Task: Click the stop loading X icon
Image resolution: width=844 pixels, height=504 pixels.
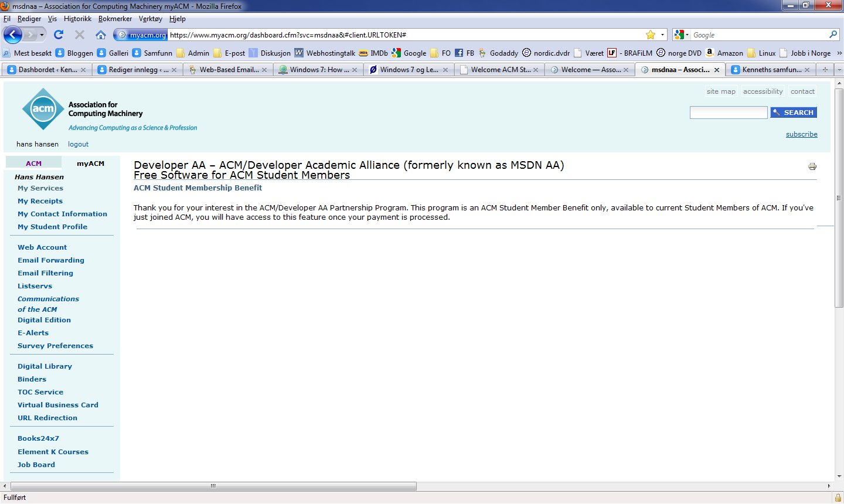Action: click(80, 35)
